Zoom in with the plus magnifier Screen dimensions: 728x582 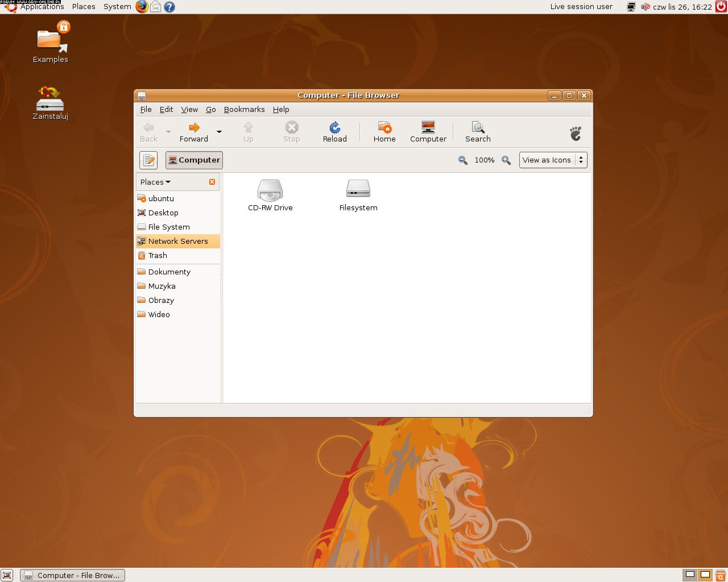pos(506,160)
